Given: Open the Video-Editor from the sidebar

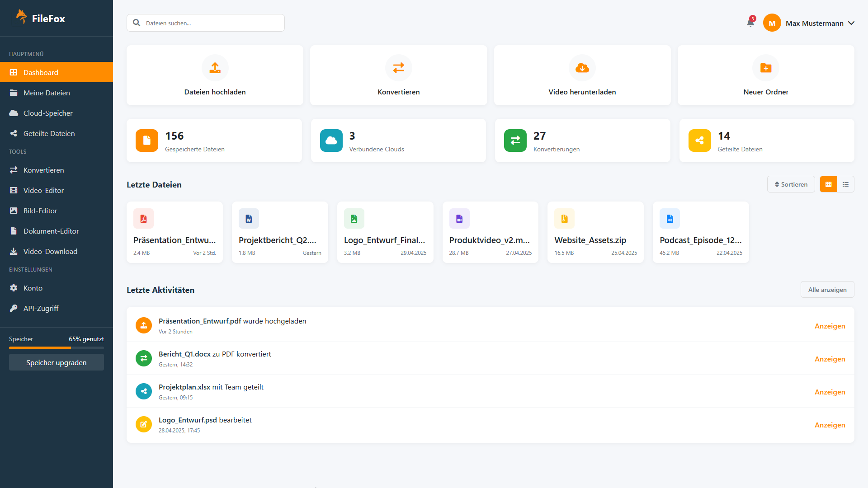Looking at the screenshot, I should click(x=43, y=190).
